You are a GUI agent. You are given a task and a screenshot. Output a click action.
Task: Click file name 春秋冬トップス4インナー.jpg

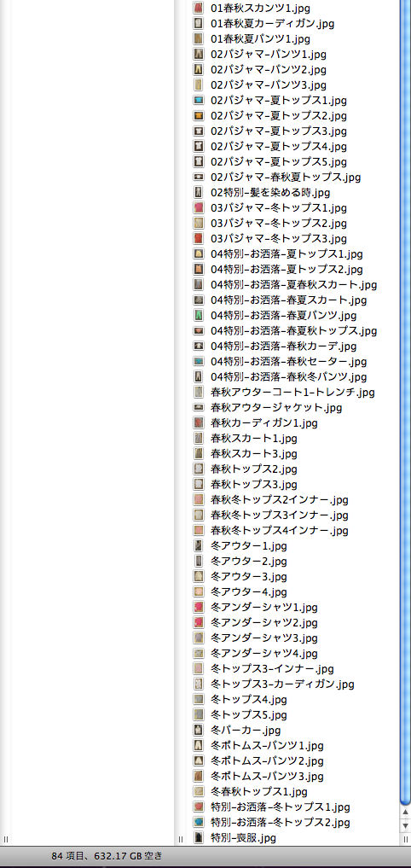pyautogui.click(x=280, y=531)
